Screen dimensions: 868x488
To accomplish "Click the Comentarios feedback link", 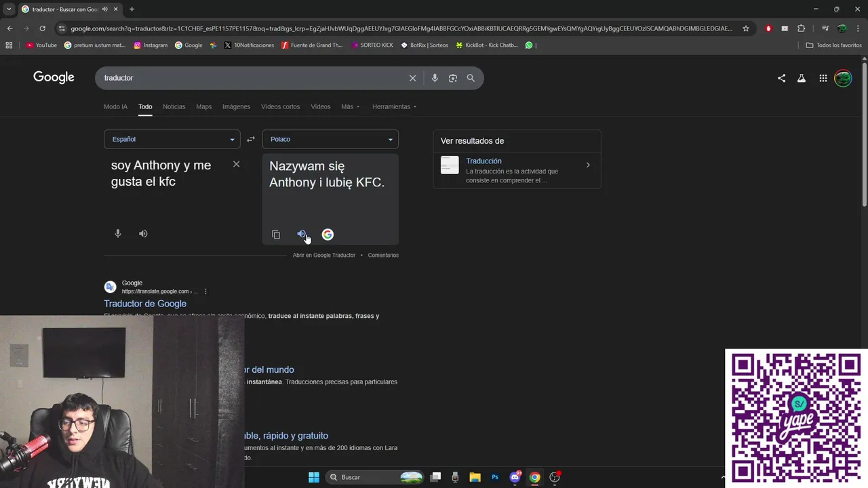I will tap(383, 255).
